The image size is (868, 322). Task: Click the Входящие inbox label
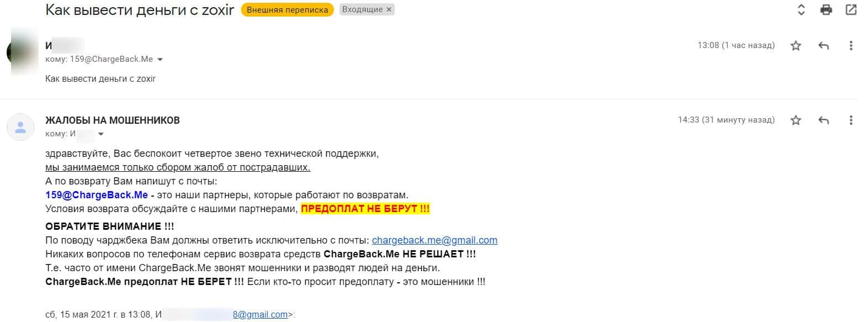point(362,9)
